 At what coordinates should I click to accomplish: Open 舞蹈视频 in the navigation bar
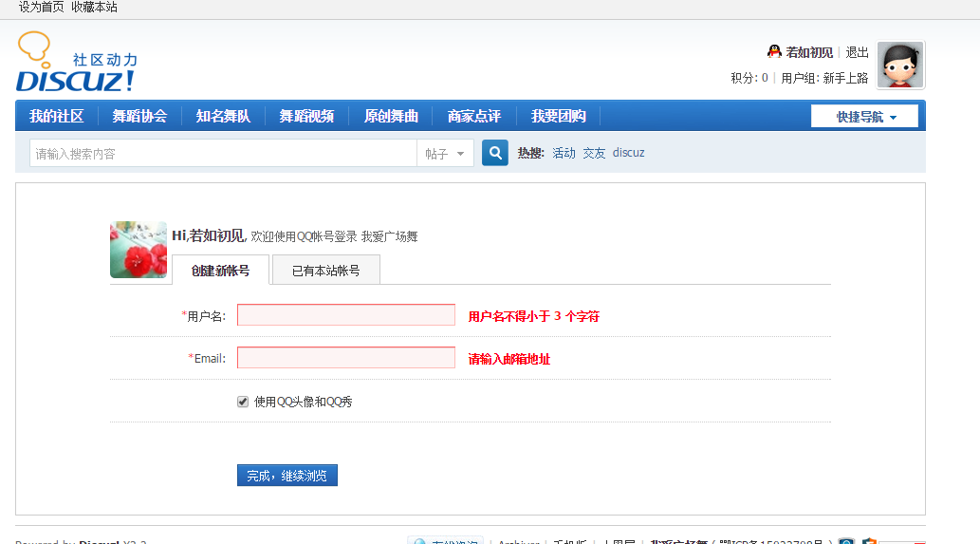pos(306,117)
